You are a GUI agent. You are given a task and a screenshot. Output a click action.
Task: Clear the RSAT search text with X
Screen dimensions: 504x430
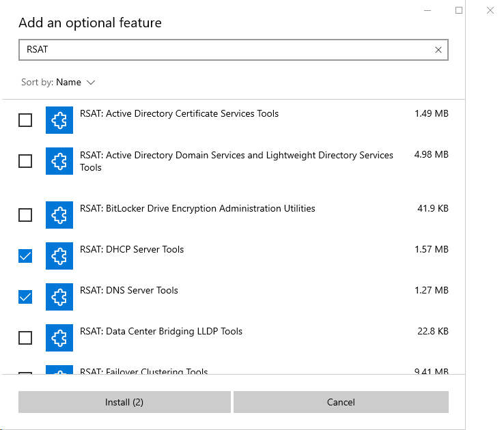438,50
